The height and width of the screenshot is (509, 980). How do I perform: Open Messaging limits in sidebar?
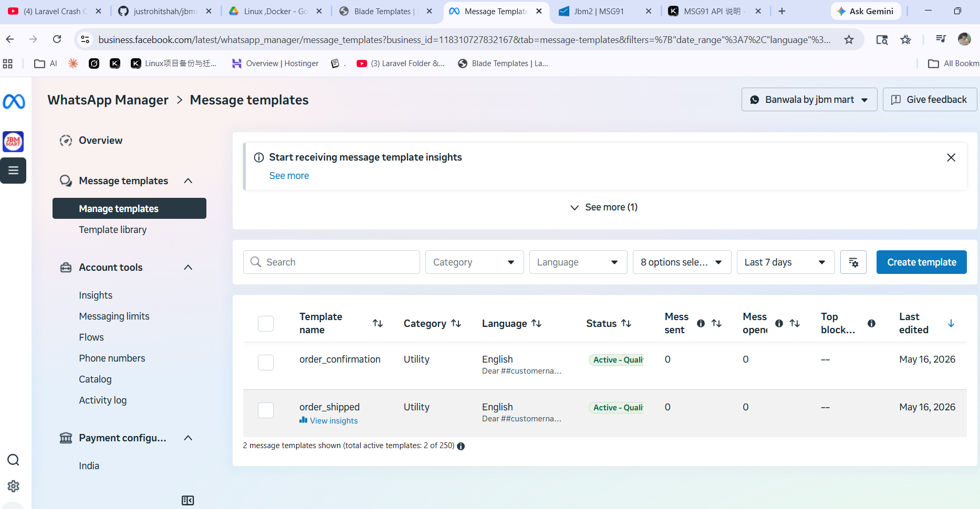[114, 316]
